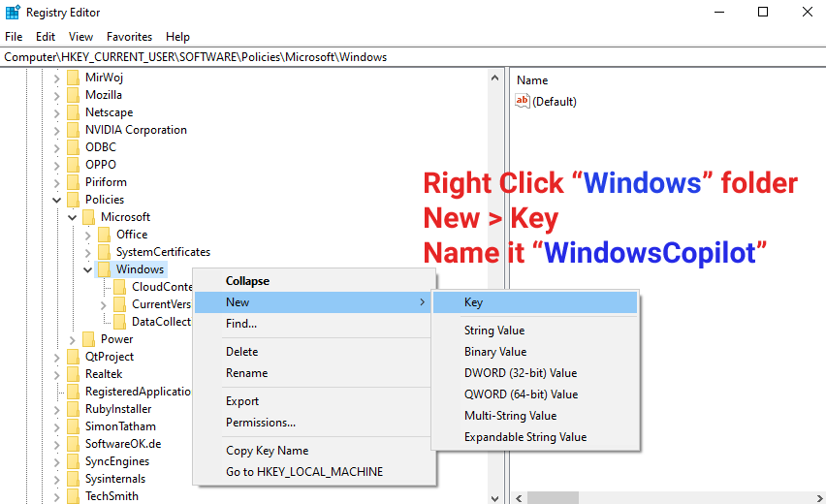This screenshot has height=504, width=826.
Task: Click the Registry Editor app icon in title bar
Action: pyautogui.click(x=13, y=12)
